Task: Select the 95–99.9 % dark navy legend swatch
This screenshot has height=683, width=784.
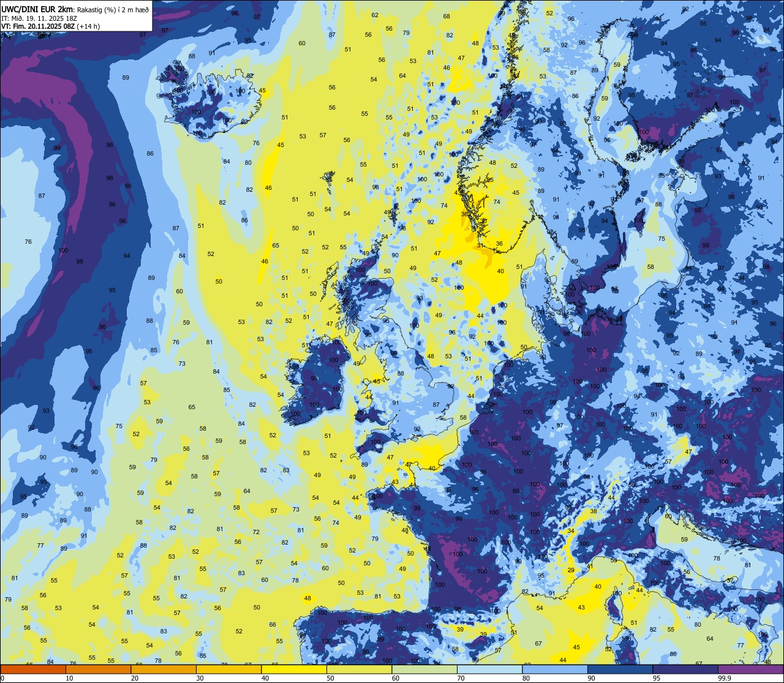Action: click(x=685, y=669)
